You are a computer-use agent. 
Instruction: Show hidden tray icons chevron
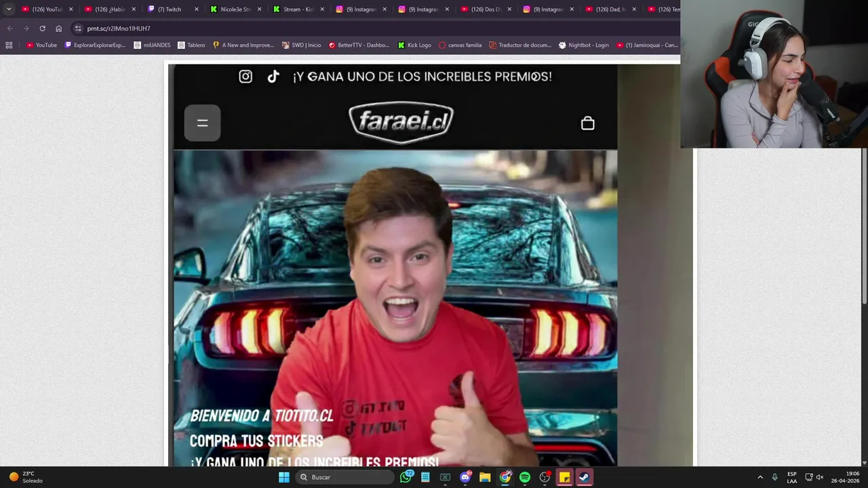tap(759, 477)
